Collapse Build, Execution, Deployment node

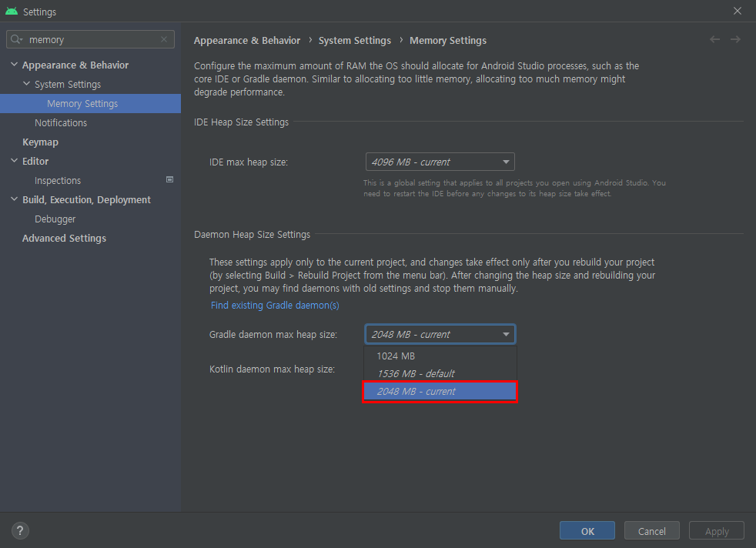(14, 199)
